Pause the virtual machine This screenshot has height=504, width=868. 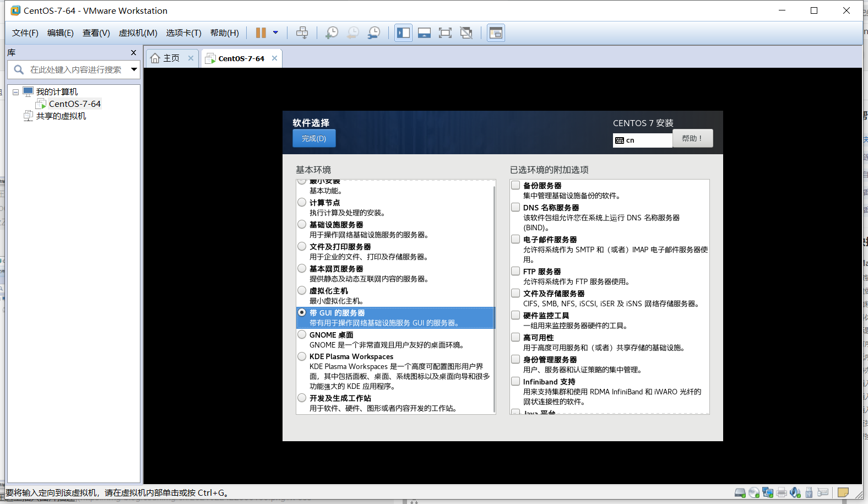261,33
